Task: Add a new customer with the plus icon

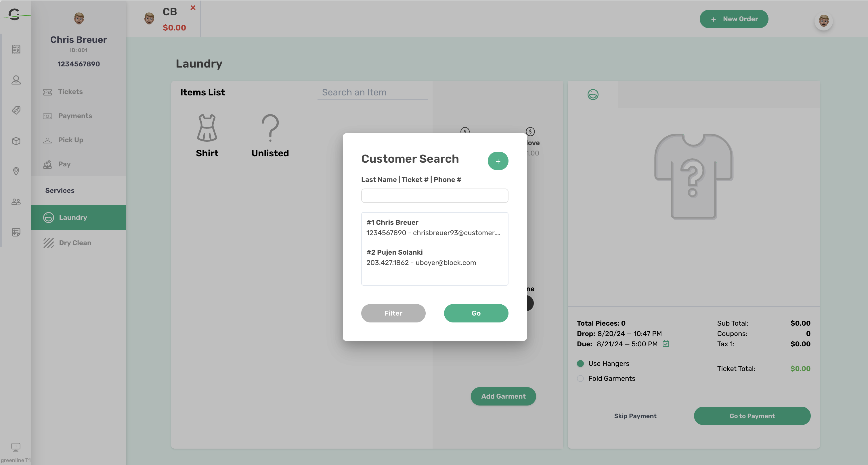Action: pos(498,161)
